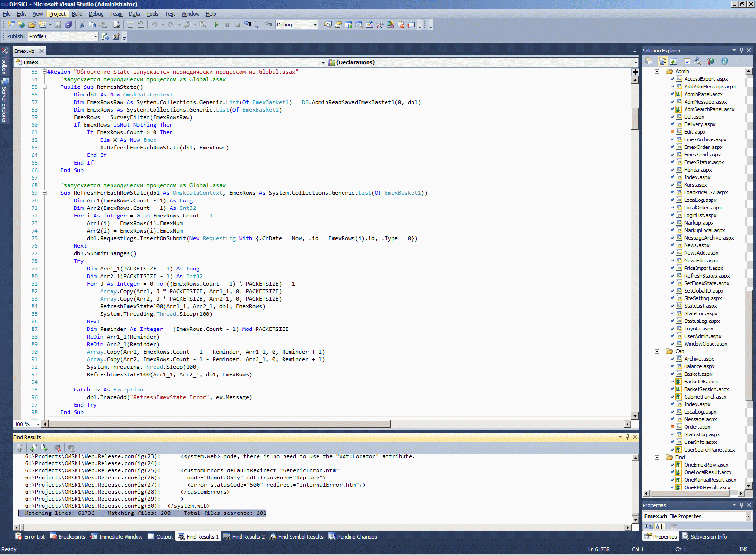Screen dimensions: 756x556
Task: Collapse the Cab folder in Solution Explorer
Action: [x=657, y=351]
